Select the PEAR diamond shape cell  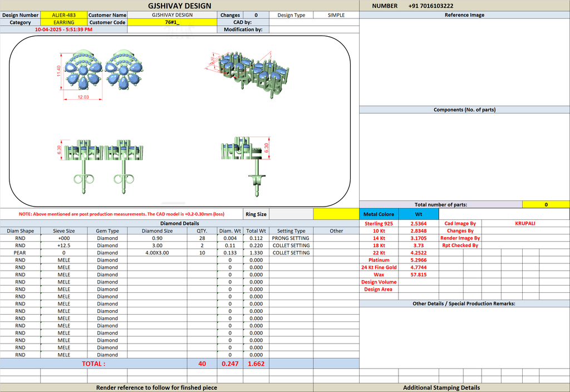coord(21,253)
